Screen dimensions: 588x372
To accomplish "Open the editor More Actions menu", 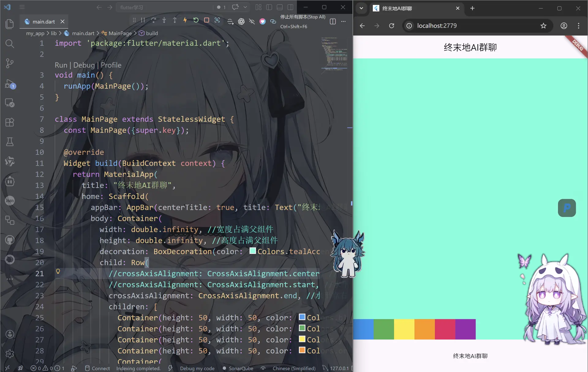I will pyautogui.click(x=343, y=21).
